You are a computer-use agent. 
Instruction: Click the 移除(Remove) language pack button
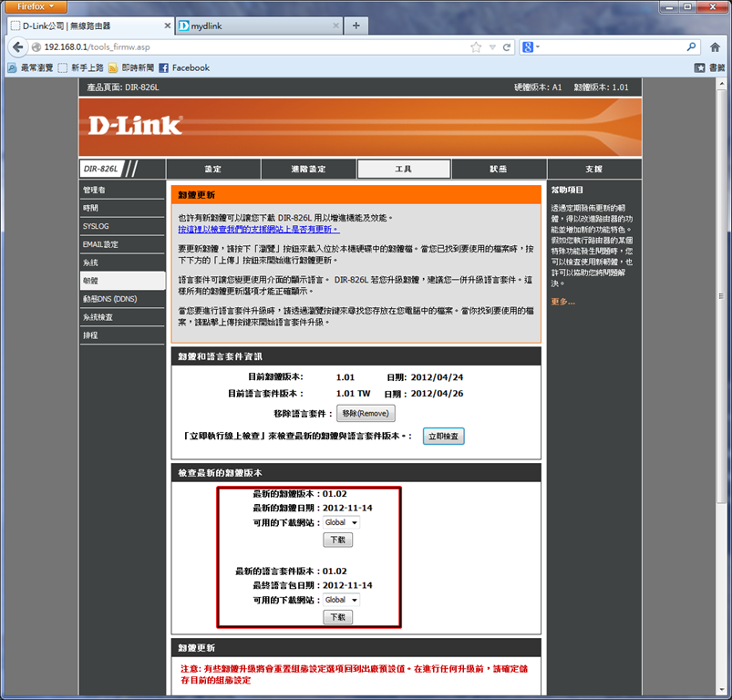click(x=366, y=414)
